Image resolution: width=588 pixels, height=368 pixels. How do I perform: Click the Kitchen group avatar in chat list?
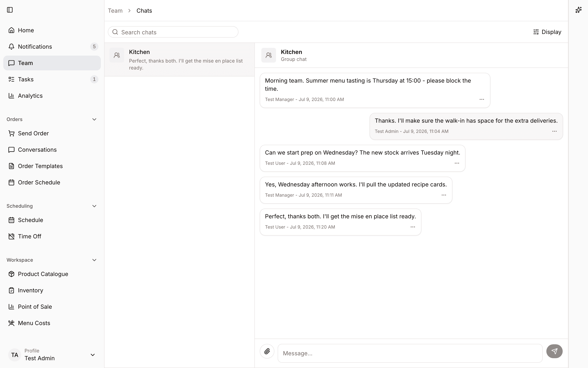click(x=117, y=55)
